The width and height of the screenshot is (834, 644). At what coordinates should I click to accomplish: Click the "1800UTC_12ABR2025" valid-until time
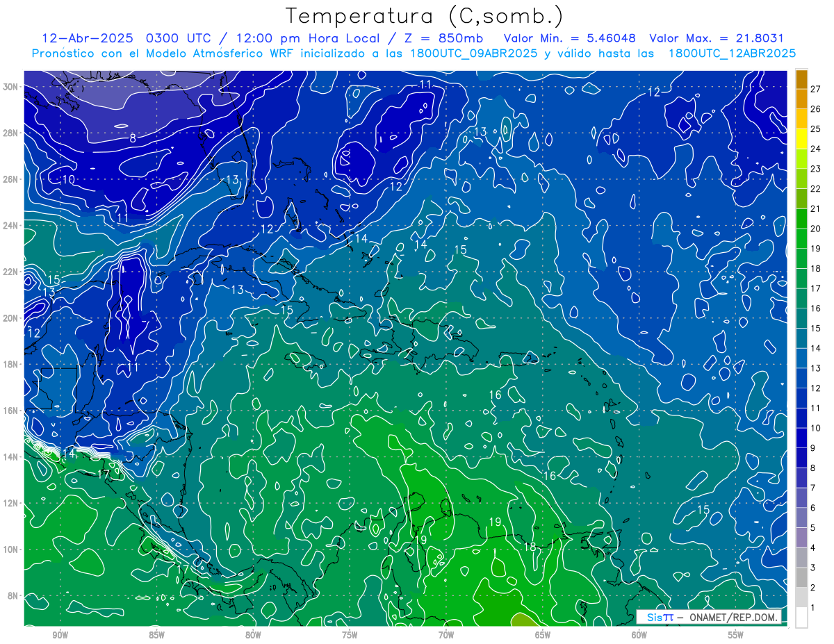732,53
